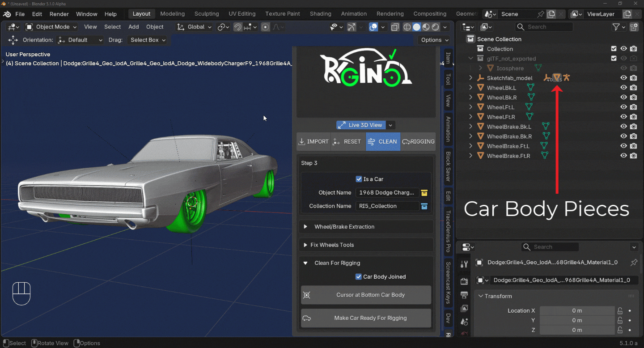Select rendered viewport shading sphere icon
Image resolution: width=644 pixels, height=348 pixels.
click(x=436, y=27)
